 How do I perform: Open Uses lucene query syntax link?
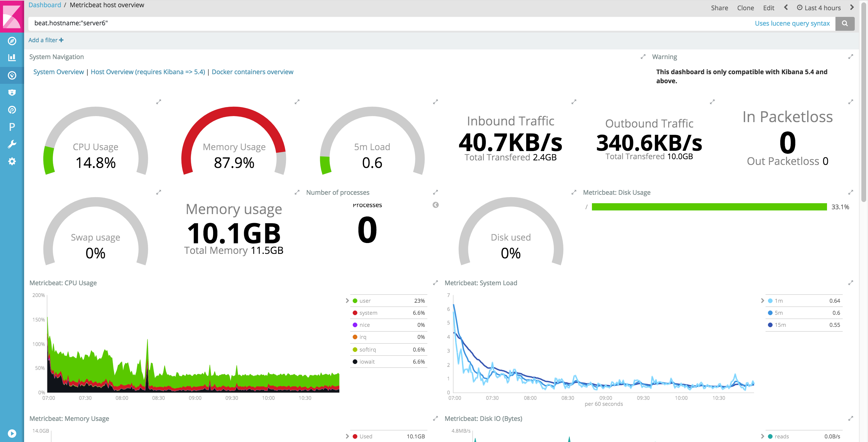pos(792,23)
